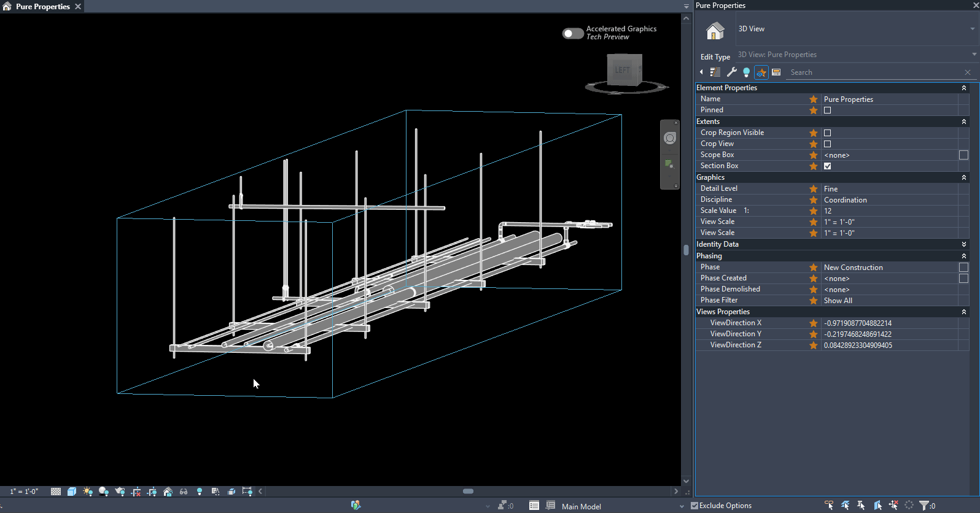Click the favorites star-eye icon in properties toolbar
Viewport: 980px width, 513px height.
pos(761,72)
